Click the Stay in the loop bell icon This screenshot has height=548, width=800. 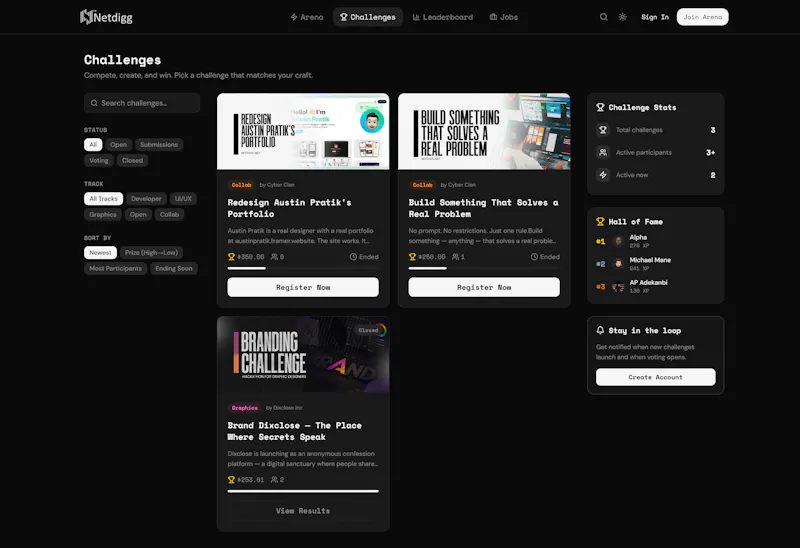(601, 331)
